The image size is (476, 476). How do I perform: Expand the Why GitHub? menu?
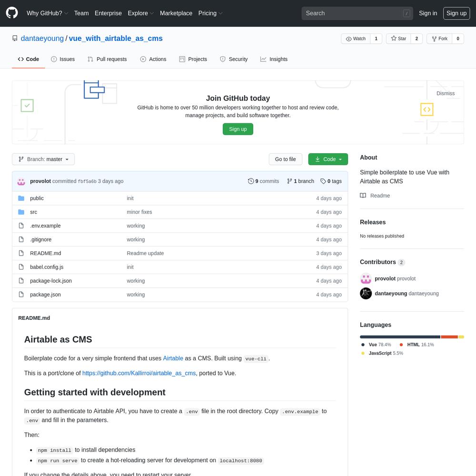pos(47,13)
